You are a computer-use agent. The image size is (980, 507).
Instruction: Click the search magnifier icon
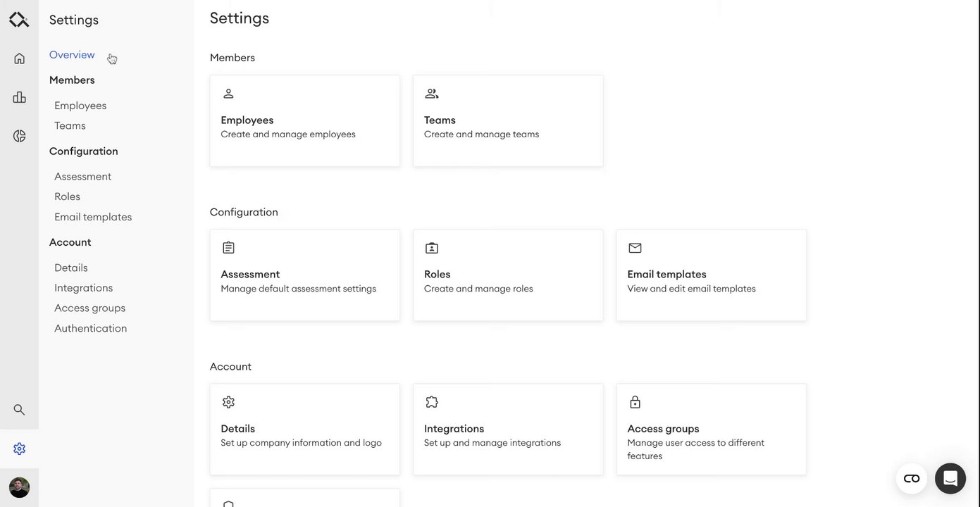[19, 410]
